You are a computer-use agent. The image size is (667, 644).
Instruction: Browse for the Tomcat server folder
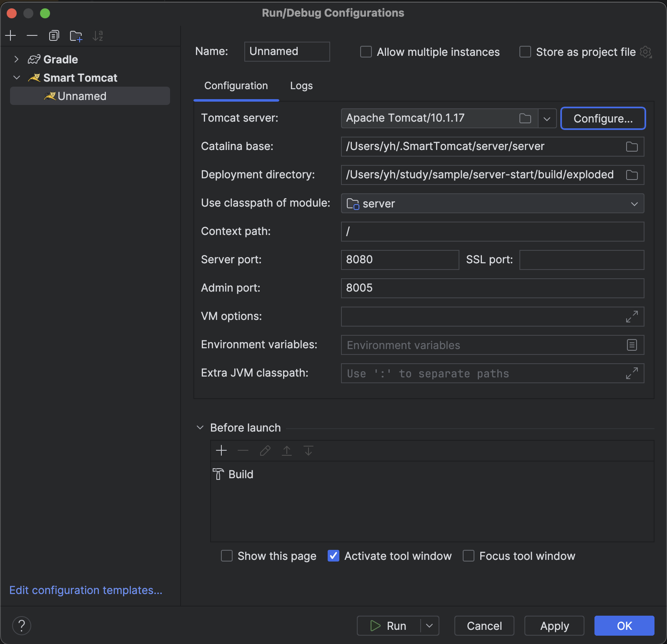point(525,118)
